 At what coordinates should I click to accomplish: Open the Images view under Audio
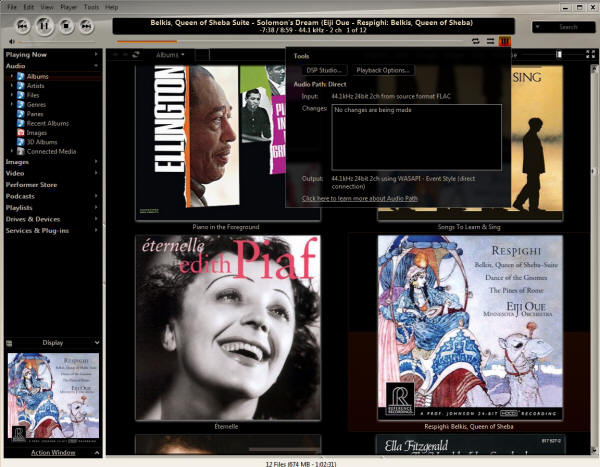pyautogui.click(x=37, y=133)
